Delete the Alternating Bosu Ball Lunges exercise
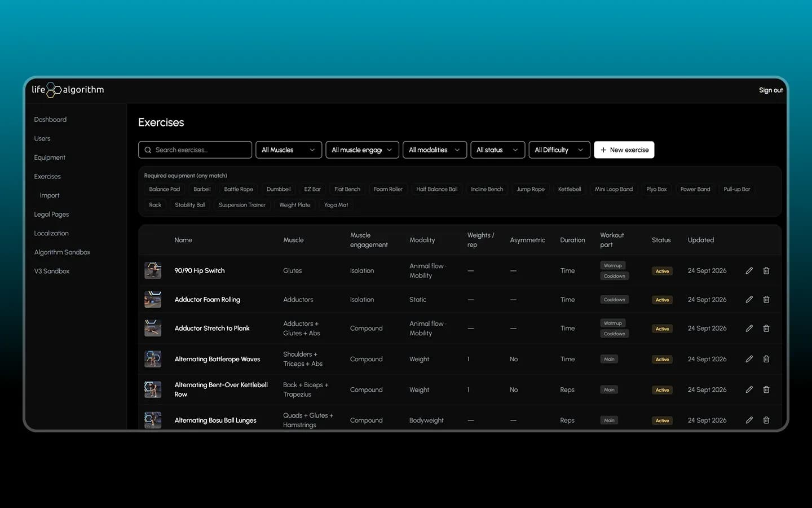The width and height of the screenshot is (812, 508). (766, 420)
